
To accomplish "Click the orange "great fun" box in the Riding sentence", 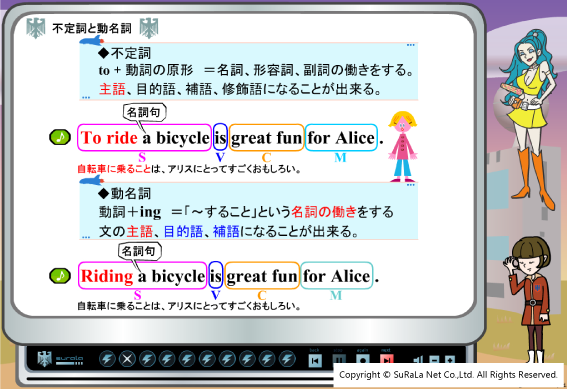I will [x=262, y=275].
